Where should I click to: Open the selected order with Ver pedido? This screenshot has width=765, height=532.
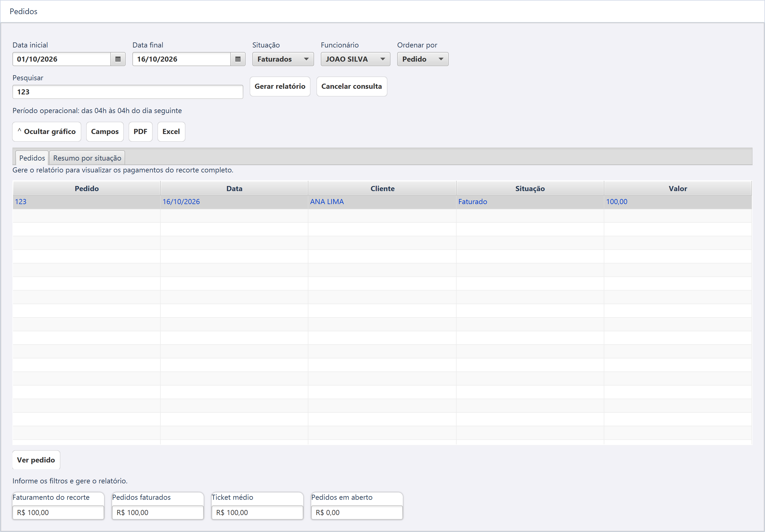point(36,460)
